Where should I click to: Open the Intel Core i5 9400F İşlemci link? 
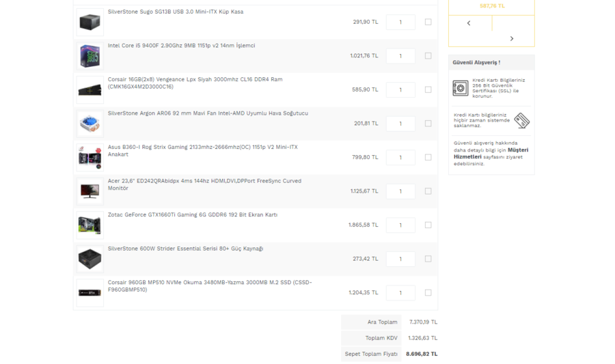pyautogui.click(x=181, y=46)
